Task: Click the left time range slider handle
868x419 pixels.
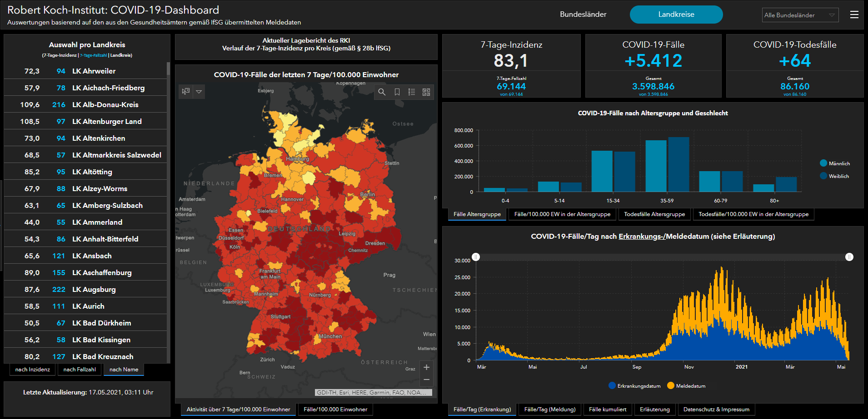Action: click(x=476, y=257)
